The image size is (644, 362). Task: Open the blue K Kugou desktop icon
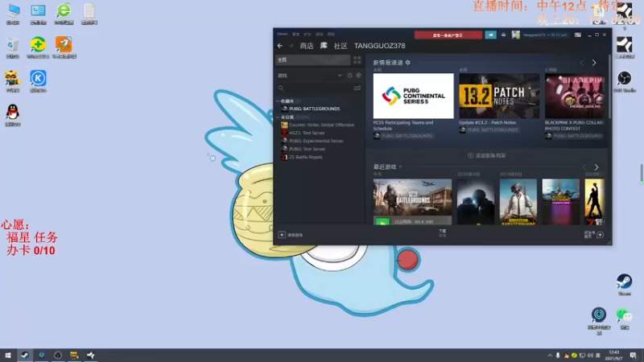(x=38, y=81)
